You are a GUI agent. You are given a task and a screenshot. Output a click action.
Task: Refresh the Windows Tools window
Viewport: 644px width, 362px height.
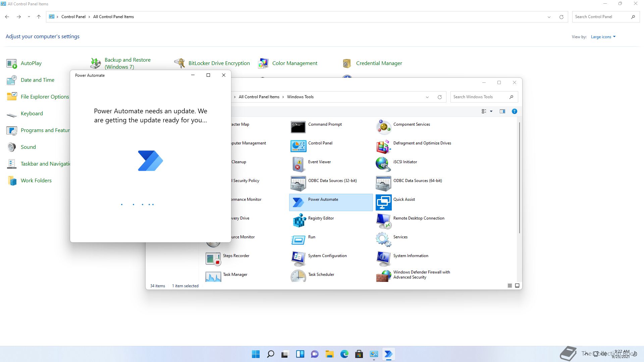439,97
